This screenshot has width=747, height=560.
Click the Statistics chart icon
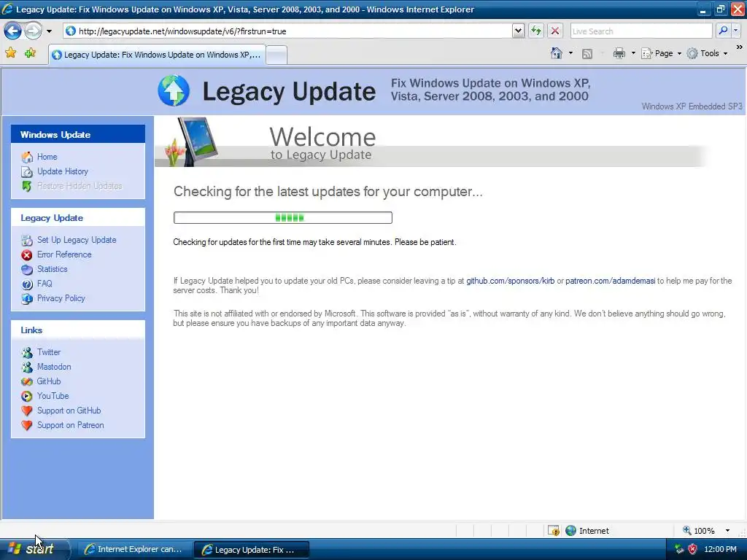click(27, 270)
